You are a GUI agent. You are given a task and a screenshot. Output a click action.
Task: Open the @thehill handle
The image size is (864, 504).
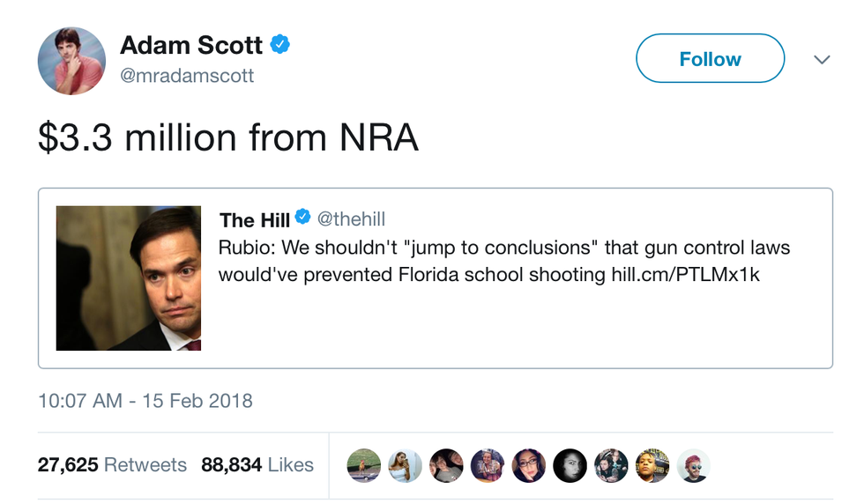pos(351,219)
